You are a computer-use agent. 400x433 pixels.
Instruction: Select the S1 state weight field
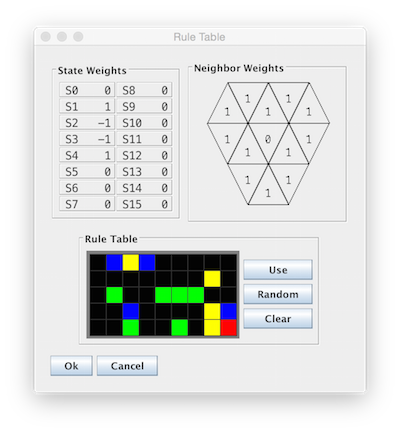87,106
